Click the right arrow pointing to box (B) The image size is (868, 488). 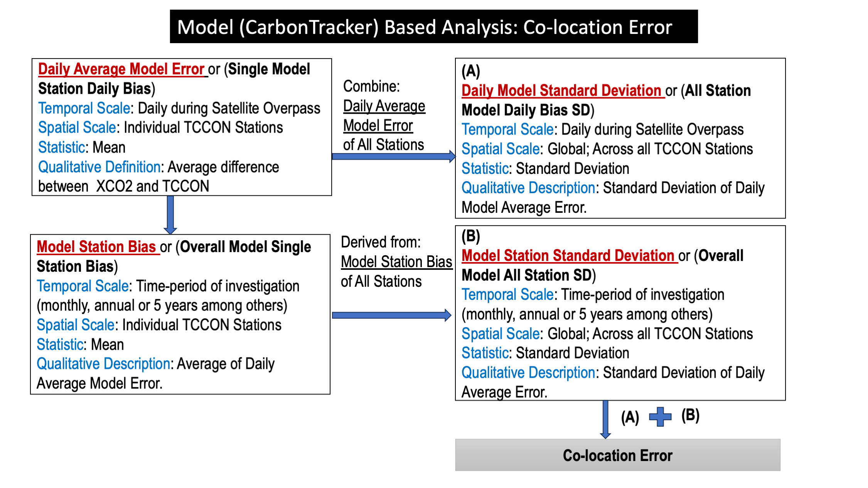pos(391,315)
